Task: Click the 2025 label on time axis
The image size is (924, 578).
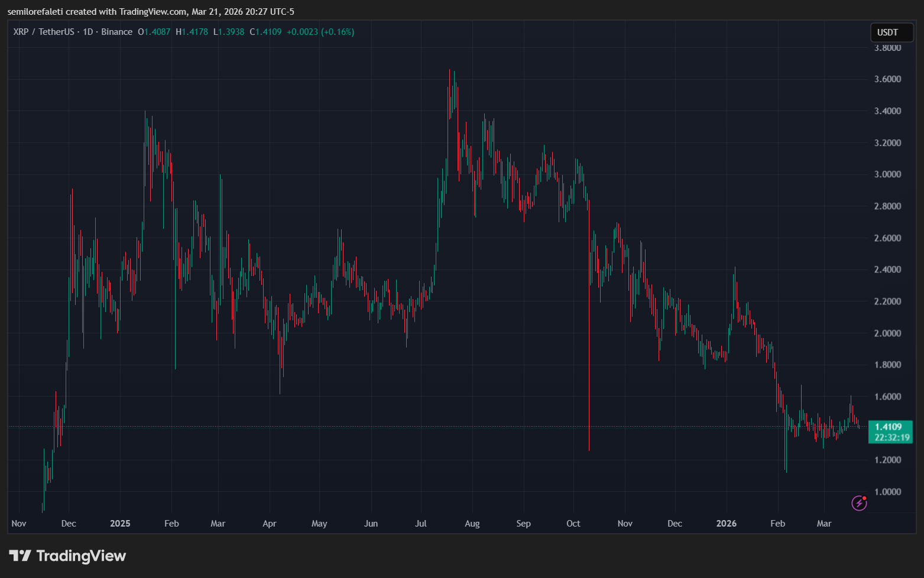Action: 120,524
